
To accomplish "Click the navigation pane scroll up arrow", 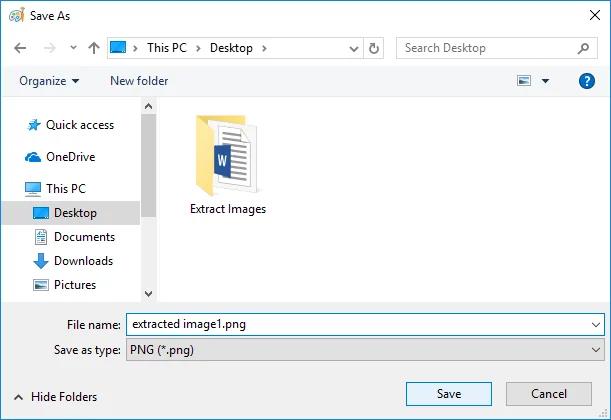I will pyautogui.click(x=148, y=106).
